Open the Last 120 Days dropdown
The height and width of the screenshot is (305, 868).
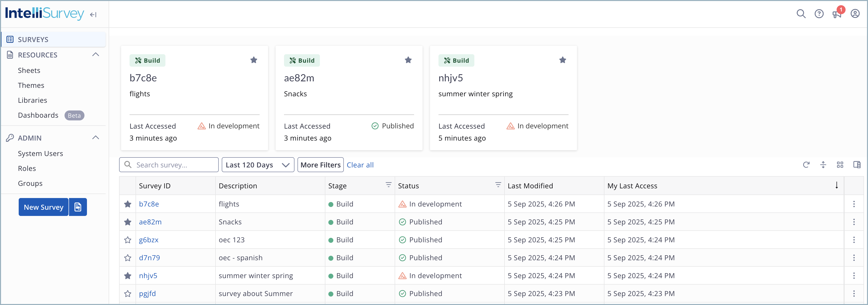click(x=258, y=165)
